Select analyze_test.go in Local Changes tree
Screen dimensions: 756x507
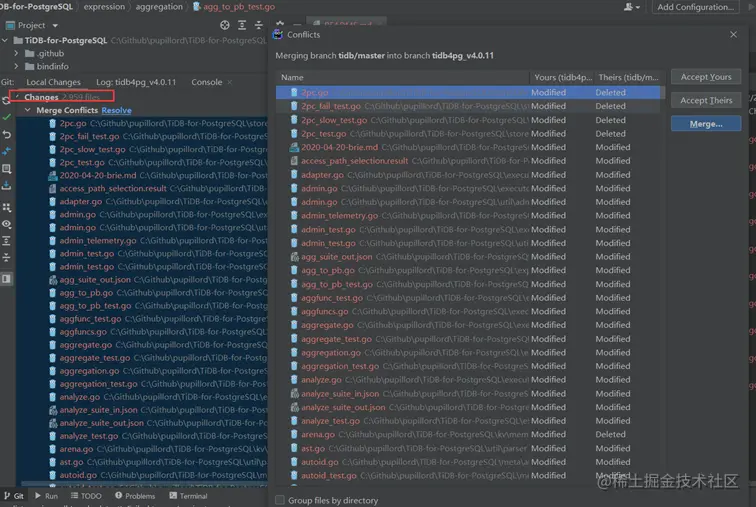point(142,436)
